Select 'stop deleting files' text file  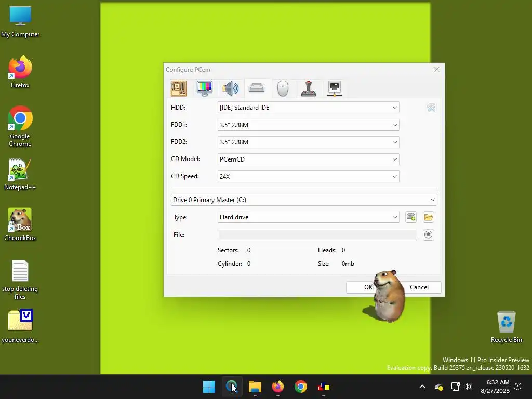20,280
